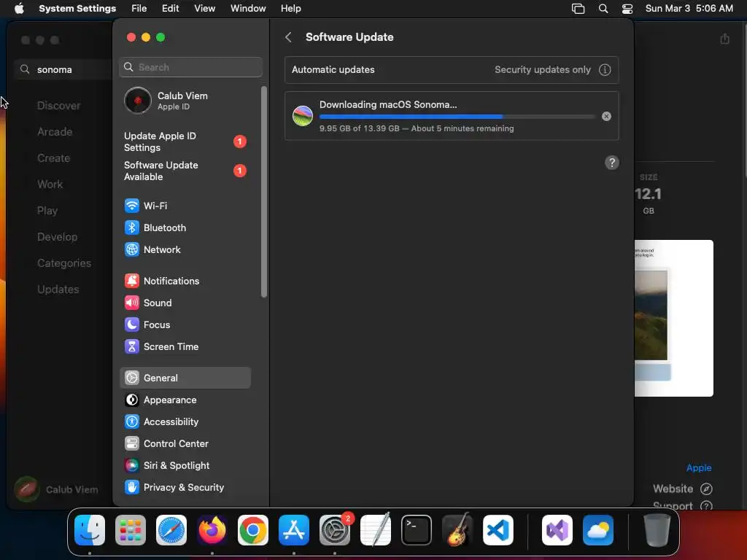The image size is (747, 560).
Task: Open Weather app from Dock
Action: pos(598,530)
